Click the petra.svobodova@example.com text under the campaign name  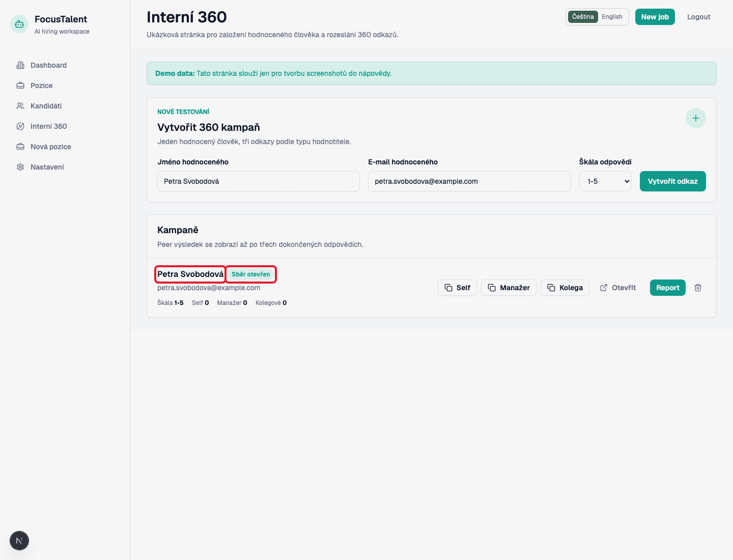(x=209, y=288)
